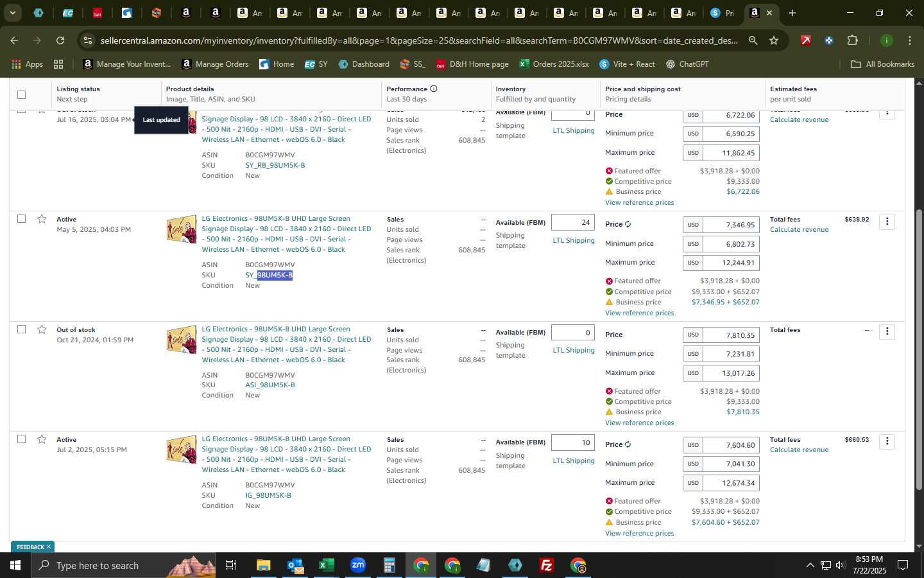Open the ChatGPT bookmark
This screenshot has height=578, width=924.
tap(687, 64)
